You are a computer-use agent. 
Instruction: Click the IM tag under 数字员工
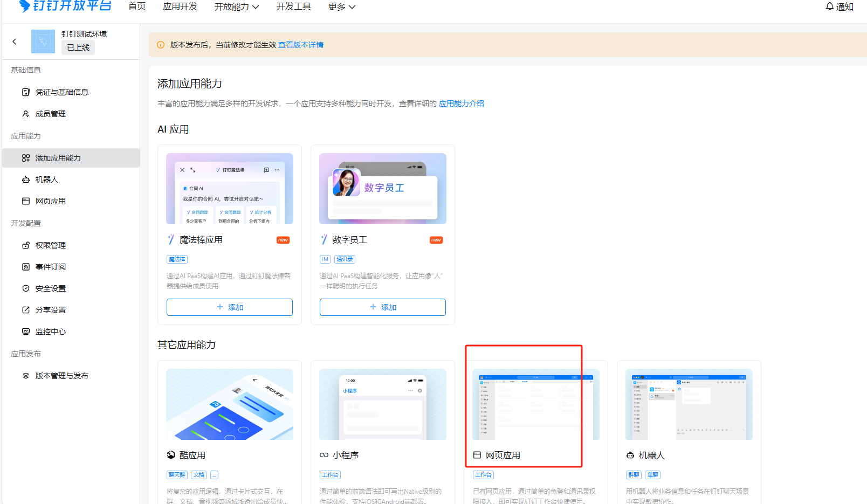pyautogui.click(x=325, y=259)
